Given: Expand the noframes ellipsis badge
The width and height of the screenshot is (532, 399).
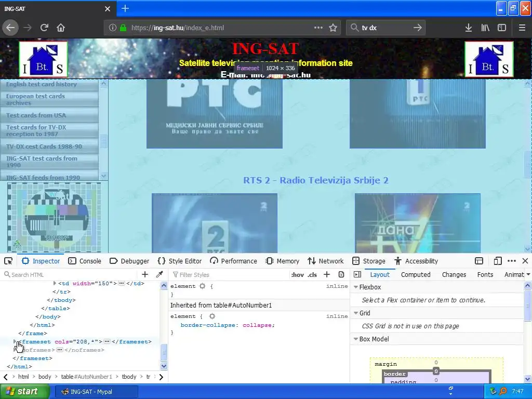Looking at the screenshot, I should [60, 350].
